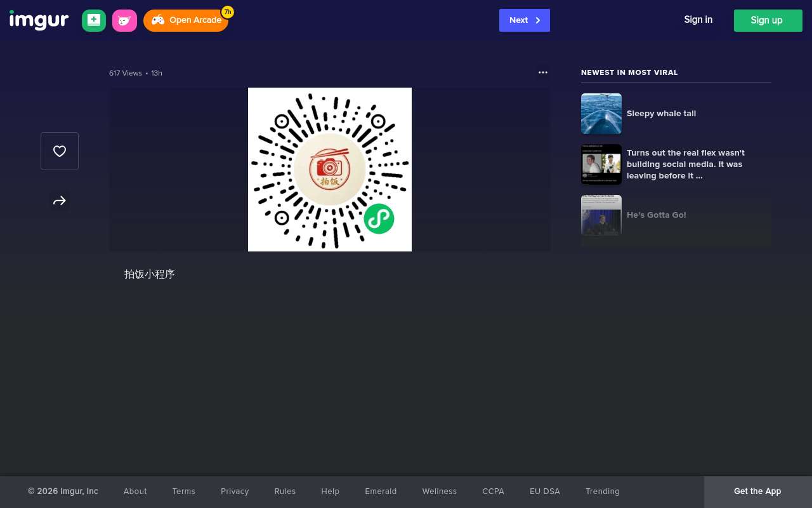Open the About footer link
Screen dimensions: 812x508
pyautogui.click(x=135, y=491)
